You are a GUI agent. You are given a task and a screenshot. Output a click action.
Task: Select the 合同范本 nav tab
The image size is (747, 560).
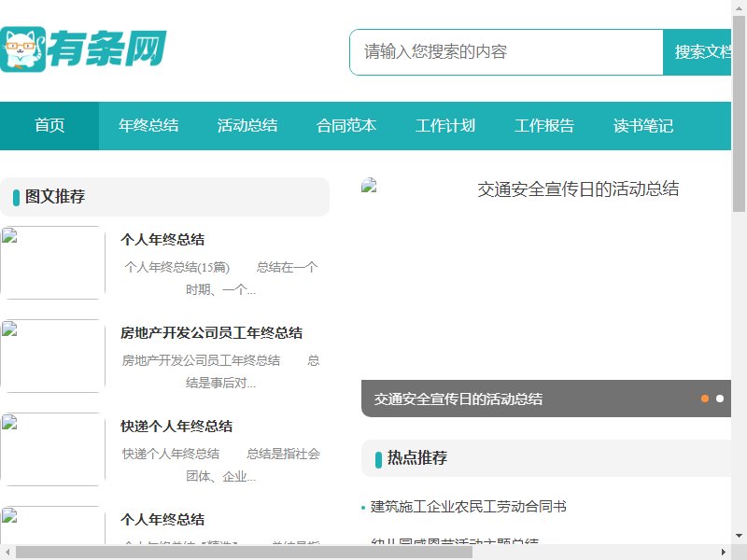[x=346, y=126]
